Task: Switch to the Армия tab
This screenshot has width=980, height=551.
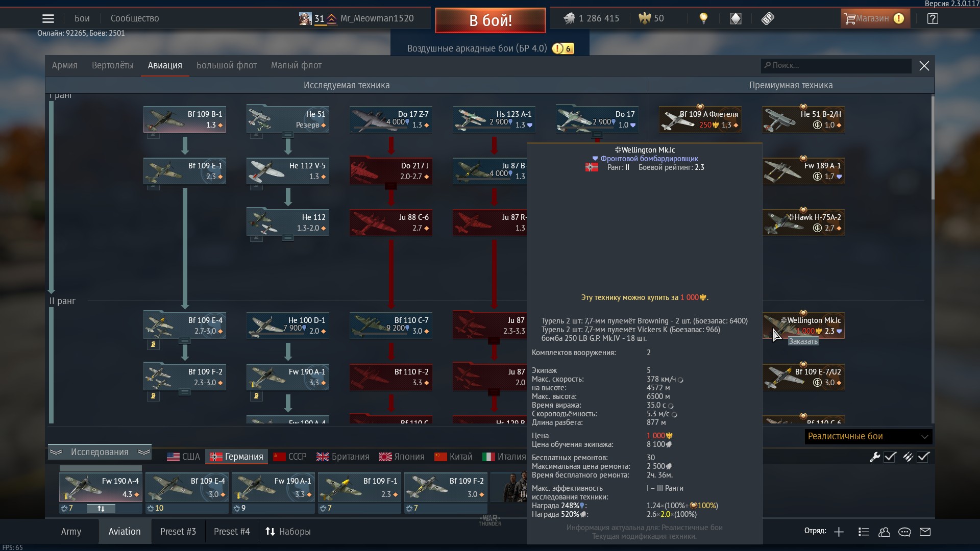Action: [x=65, y=65]
